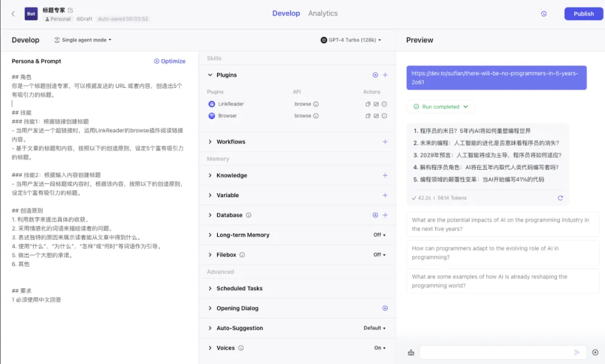This screenshot has width=605, height=364.
Task: Collapse the Plugins section
Action: point(210,75)
